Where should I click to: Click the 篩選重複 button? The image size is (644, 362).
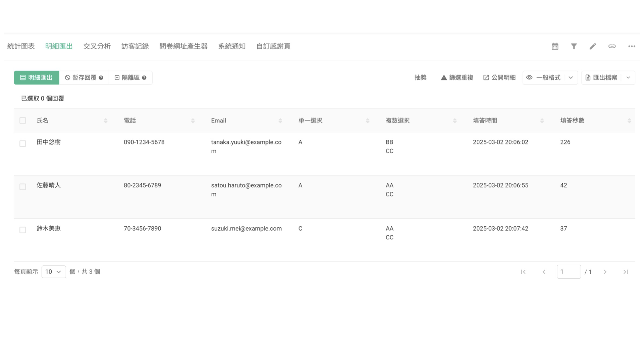point(457,78)
